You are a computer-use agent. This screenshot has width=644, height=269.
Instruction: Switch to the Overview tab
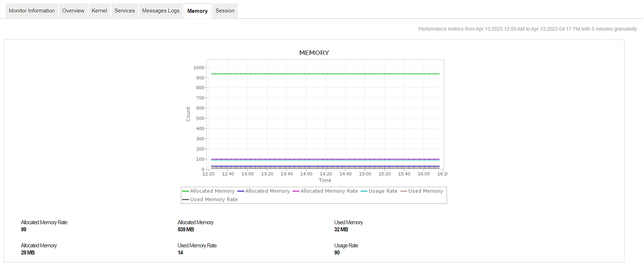(73, 11)
